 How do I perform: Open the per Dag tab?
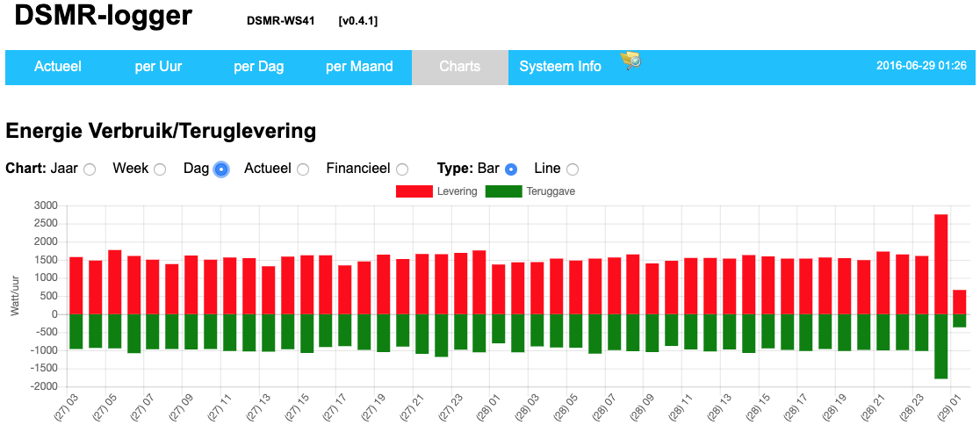tap(258, 67)
